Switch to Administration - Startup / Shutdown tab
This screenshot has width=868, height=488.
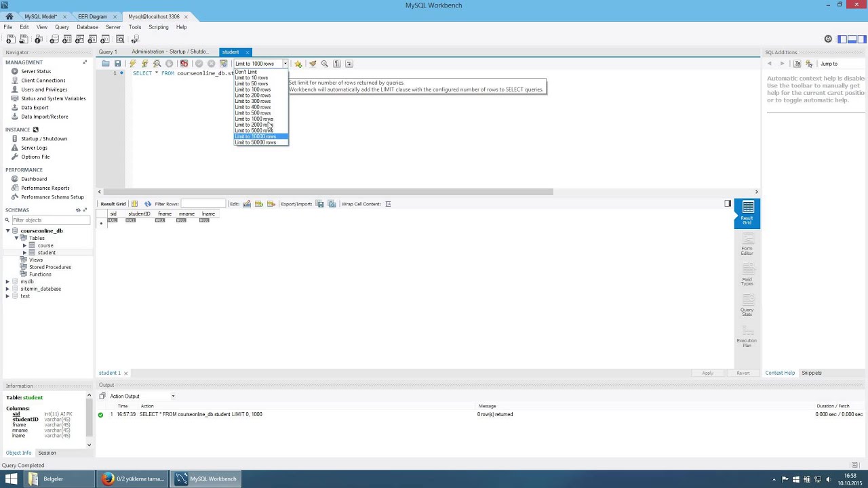point(170,52)
